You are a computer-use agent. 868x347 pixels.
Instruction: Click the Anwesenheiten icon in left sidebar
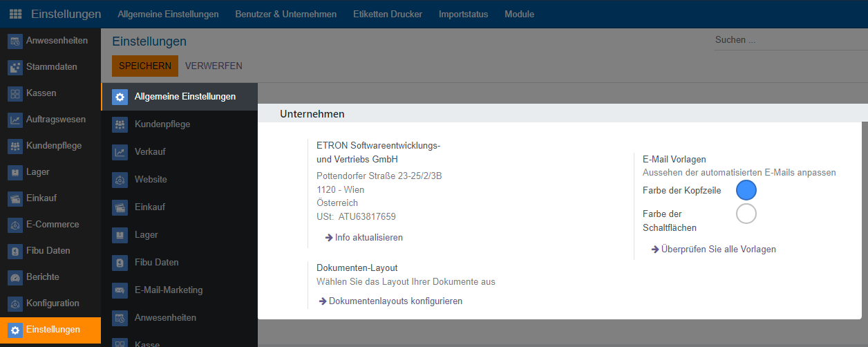pos(15,41)
